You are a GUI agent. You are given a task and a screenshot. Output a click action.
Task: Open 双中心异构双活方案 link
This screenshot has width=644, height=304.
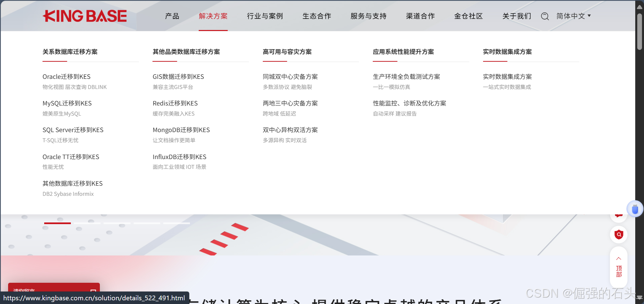click(x=290, y=130)
